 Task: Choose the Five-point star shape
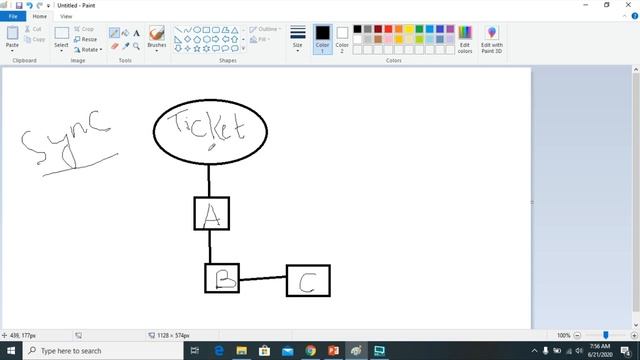click(x=197, y=48)
